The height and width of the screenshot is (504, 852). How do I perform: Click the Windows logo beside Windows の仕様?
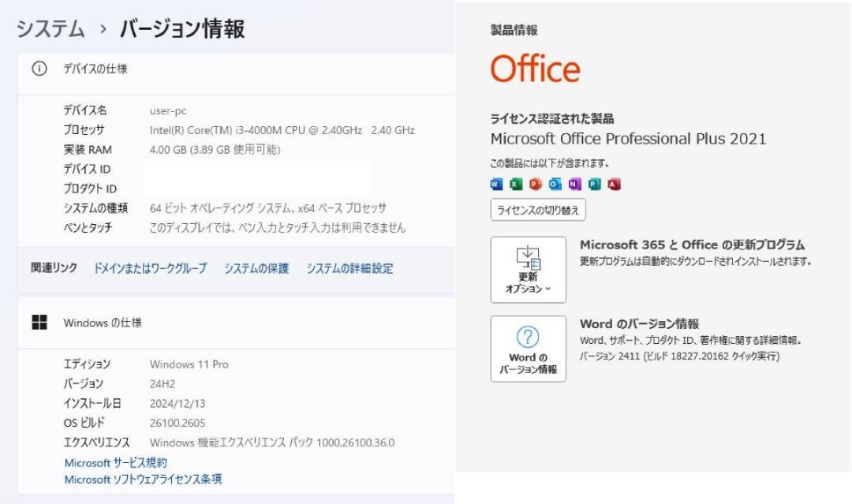pos(39,322)
